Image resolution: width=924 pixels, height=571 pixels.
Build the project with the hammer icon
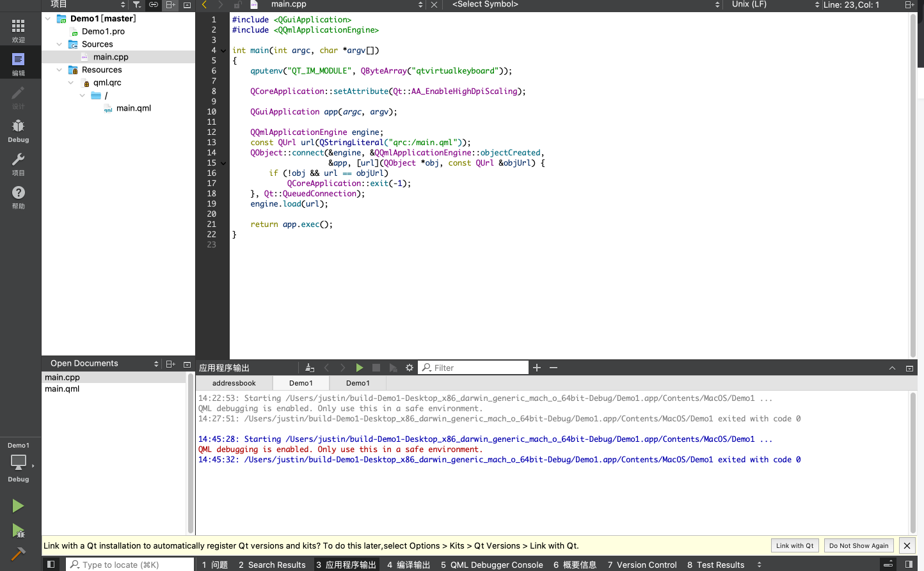[18, 554]
